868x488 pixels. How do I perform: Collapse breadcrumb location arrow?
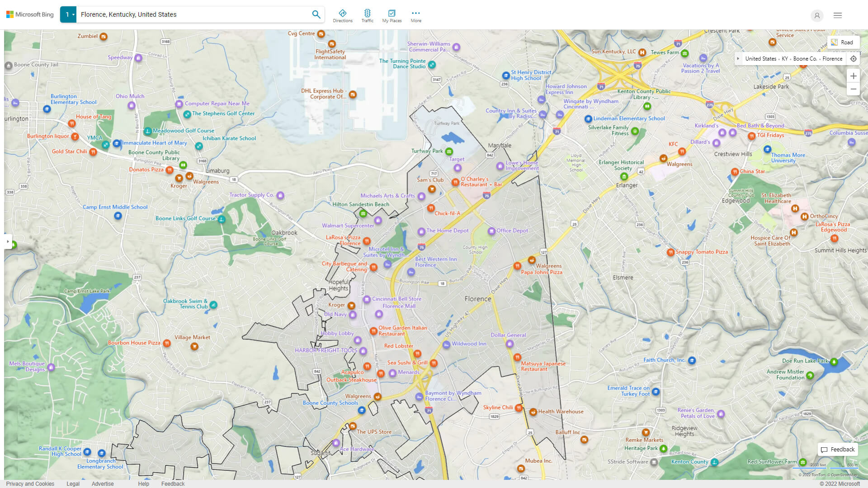738,59
